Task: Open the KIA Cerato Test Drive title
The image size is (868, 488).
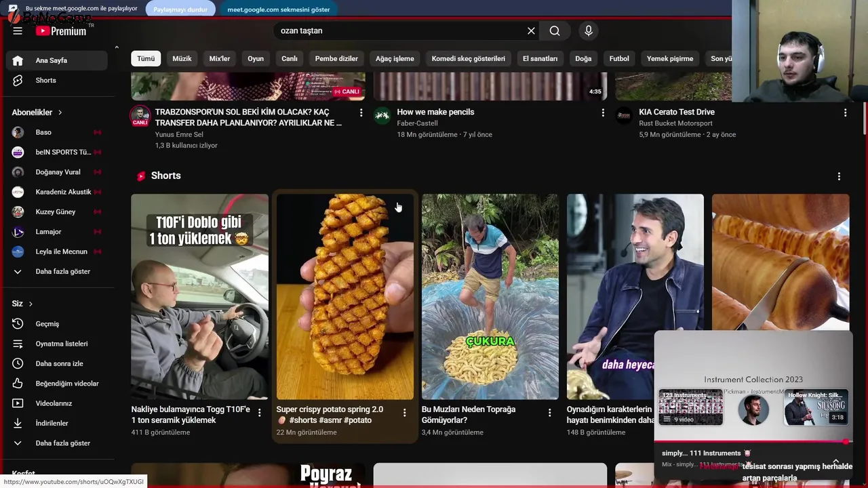Action: pos(677,112)
